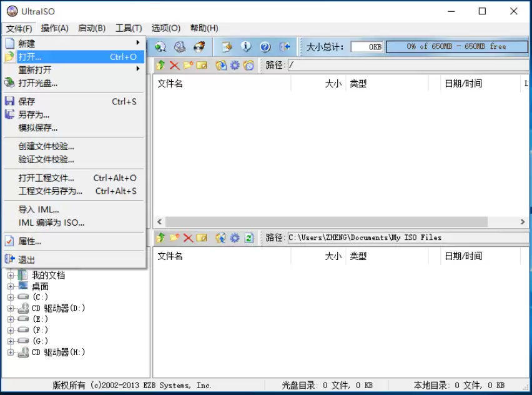Expand the (G:) drive node

click(11, 341)
